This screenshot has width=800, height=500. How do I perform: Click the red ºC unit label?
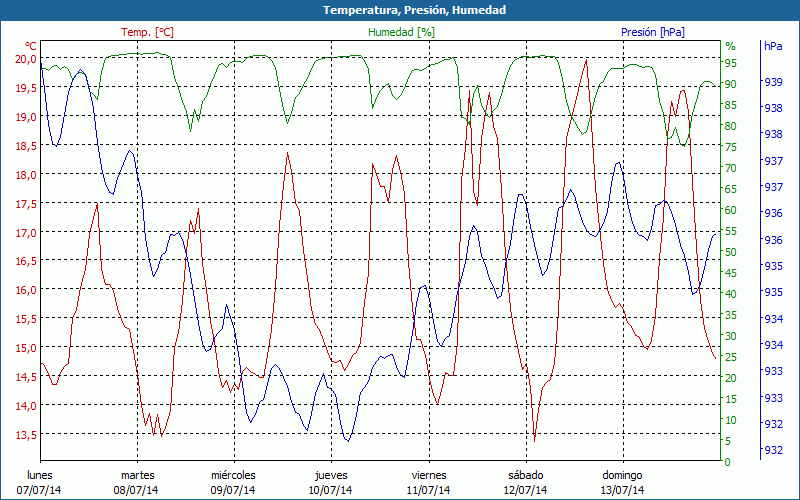coord(30,46)
